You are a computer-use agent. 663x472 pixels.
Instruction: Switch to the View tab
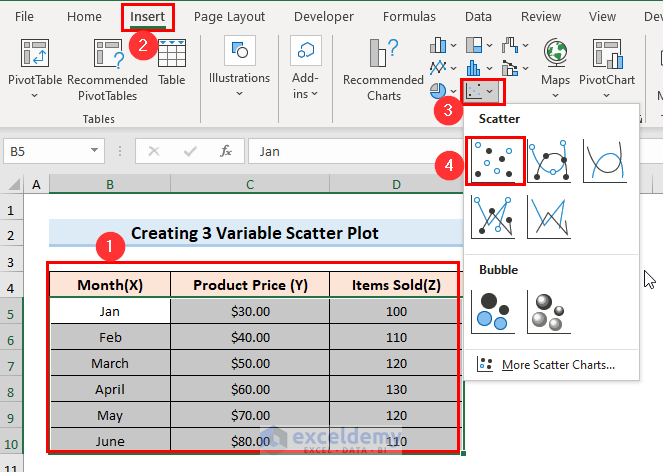602,16
